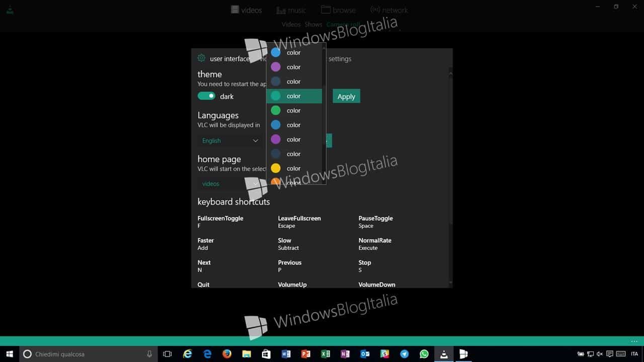The height and width of the screenshot is (362, 644).
Task: Open the English language dropdown
Action: tap(230, 141)
